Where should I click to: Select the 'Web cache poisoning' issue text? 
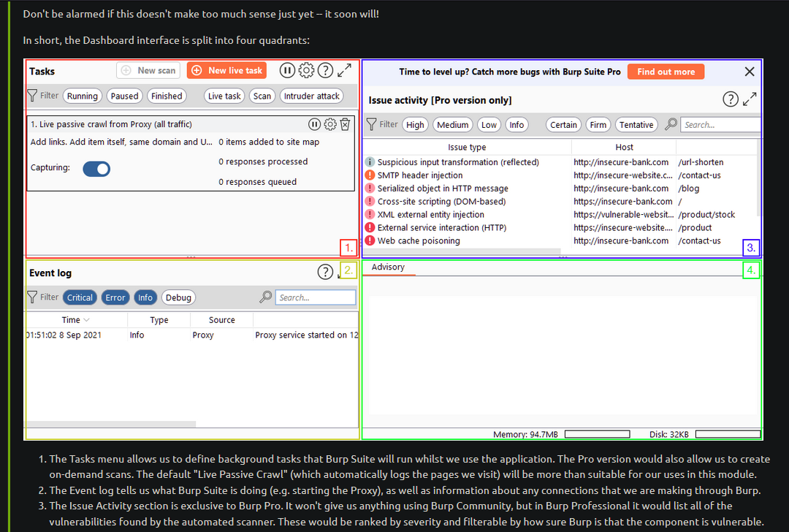click(x=419, y=240)
